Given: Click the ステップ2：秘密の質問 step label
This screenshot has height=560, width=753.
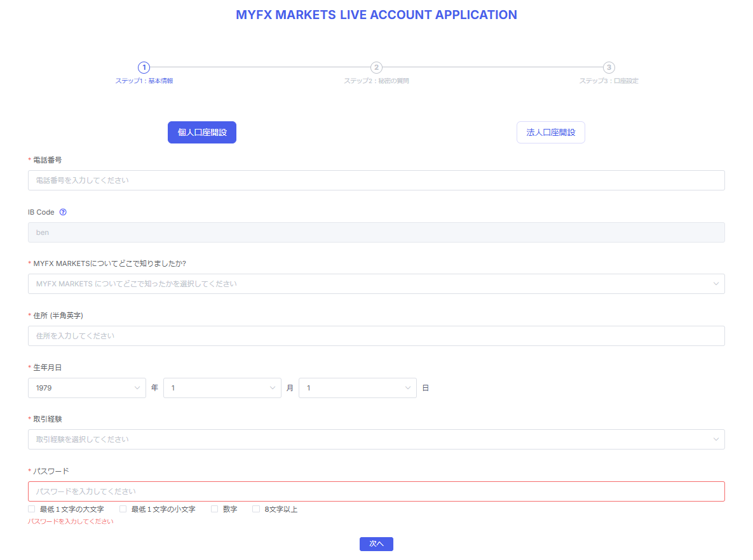Looking at the screenshot, I should point(376,81).
